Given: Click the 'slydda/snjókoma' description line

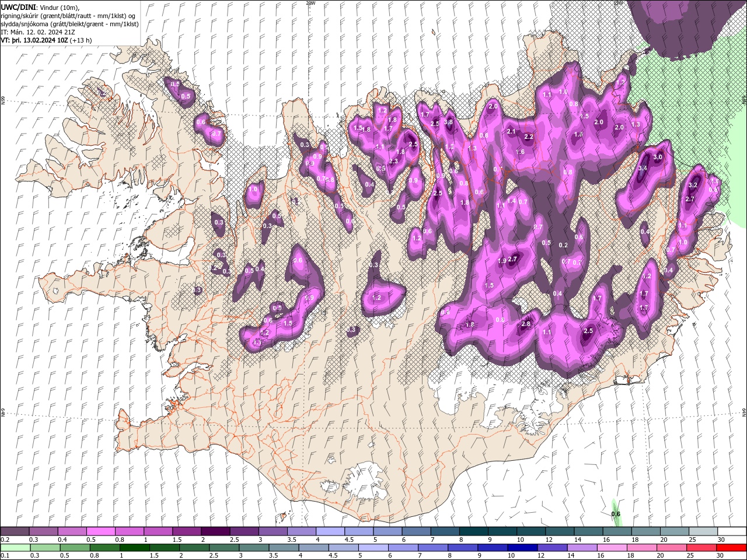Looking at the screenshot, I should (69, 24).
